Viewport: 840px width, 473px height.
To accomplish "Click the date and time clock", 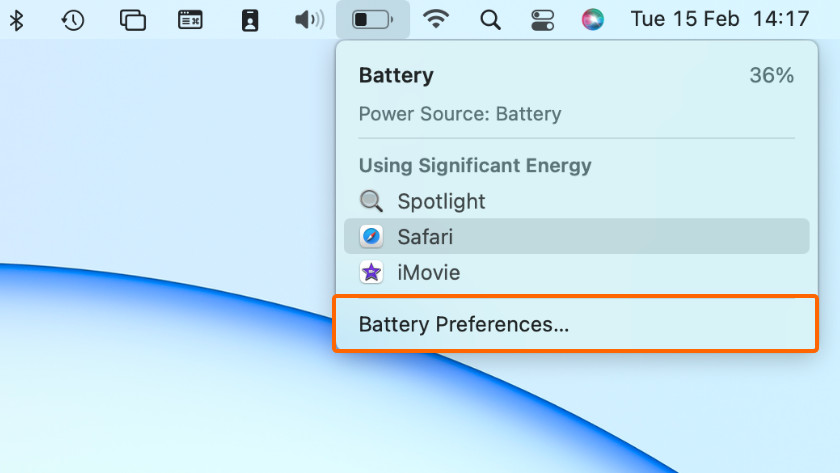I will tap(720, 20).
